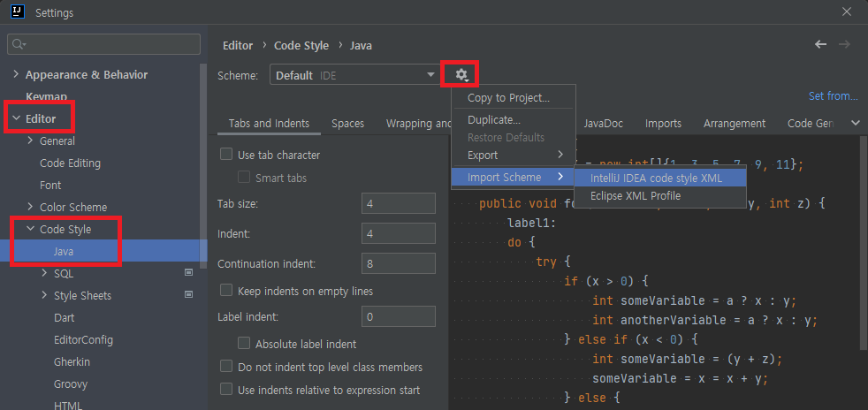Collapse the Code Style node
This screenshot has width=868, height=410.
coord(30,229)
